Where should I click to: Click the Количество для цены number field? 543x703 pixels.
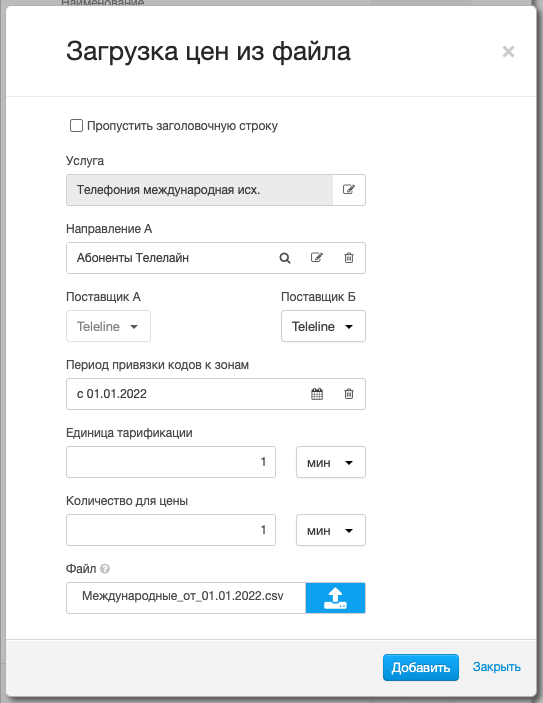(x=171, y=530)
